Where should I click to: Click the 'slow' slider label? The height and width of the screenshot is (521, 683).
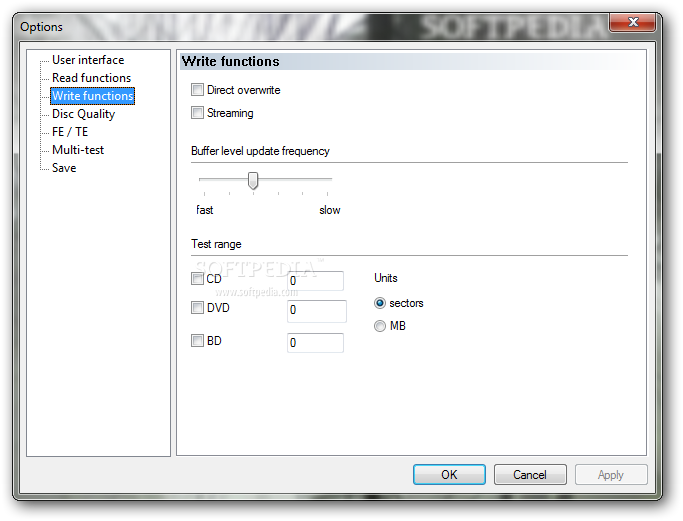[330, 210]
